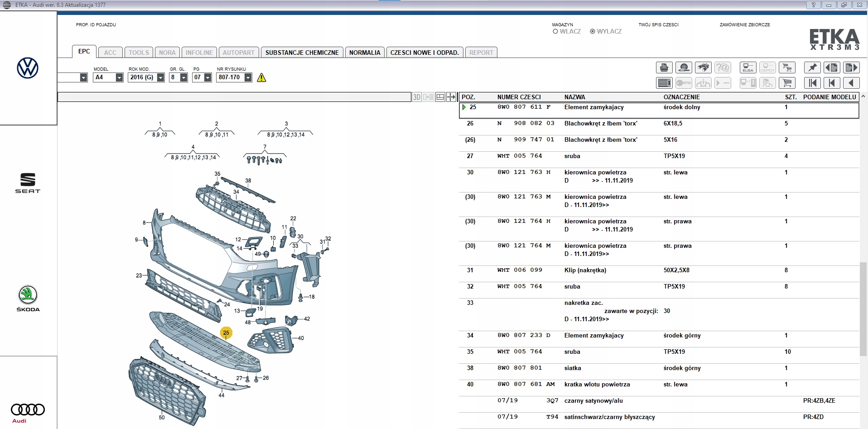Click the yellow warning triangle icon
Viewport: 868px width, 429px height.
pyautogui.click(x=261, y=77)
